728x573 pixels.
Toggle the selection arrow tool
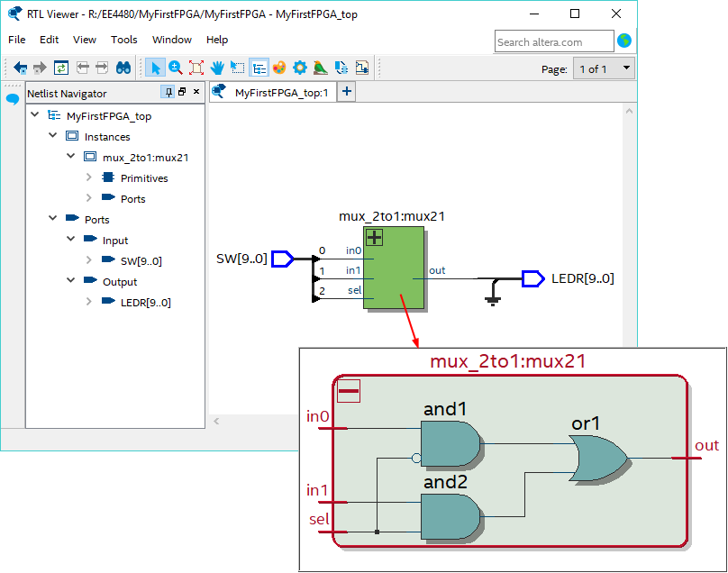(155, 68)
